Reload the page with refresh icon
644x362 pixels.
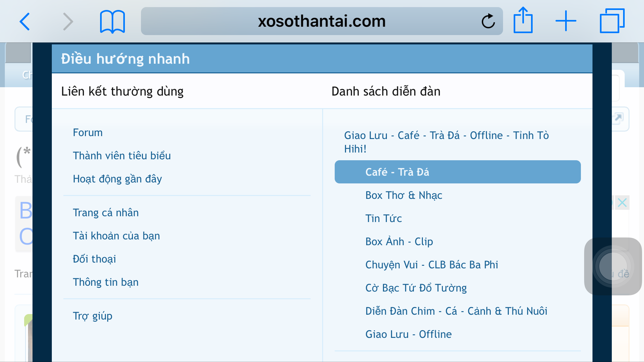coord(488,22)
